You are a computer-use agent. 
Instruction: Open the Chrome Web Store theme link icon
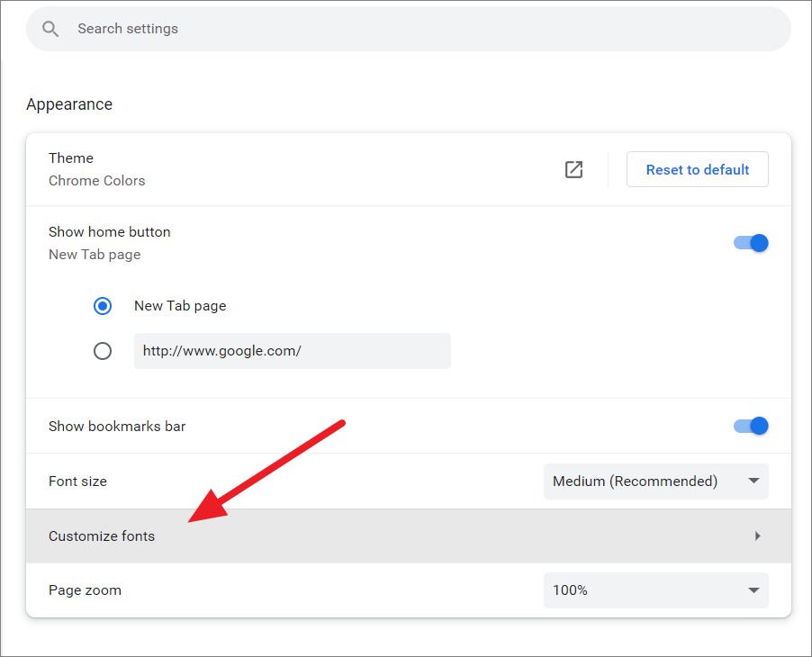pyautogui.click(x=573, y=169)
